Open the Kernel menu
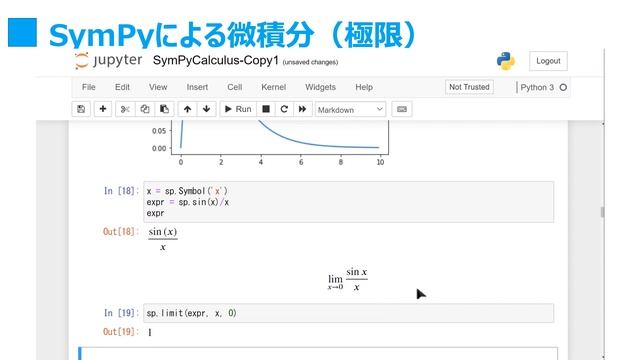Screen dimensions: 640x360 pos(273,87)
